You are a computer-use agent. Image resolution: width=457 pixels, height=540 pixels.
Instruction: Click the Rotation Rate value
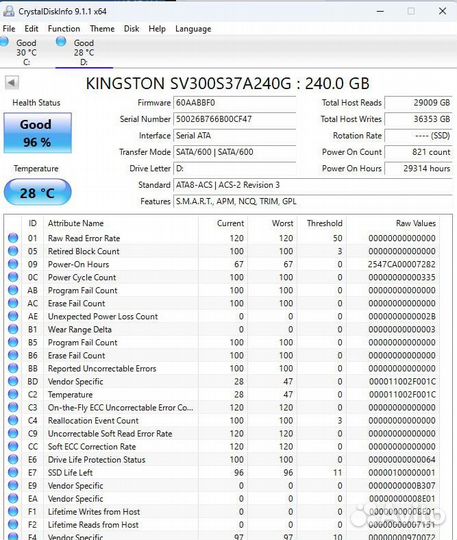[418, 136]
